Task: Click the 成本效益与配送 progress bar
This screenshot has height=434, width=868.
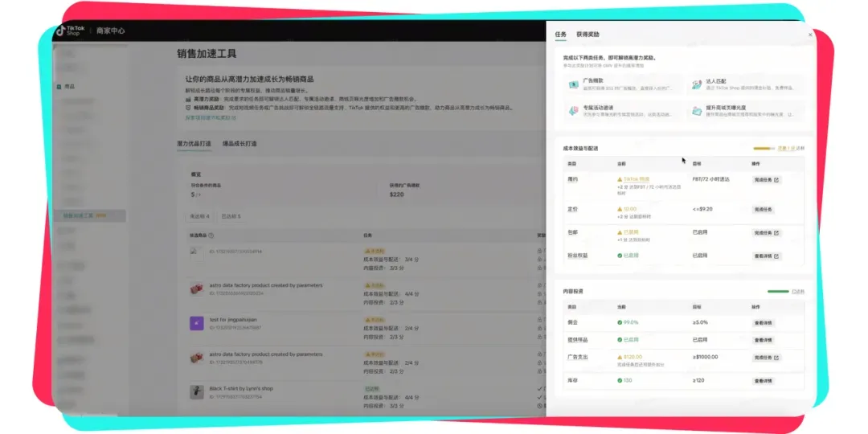Action: point(764,149)
